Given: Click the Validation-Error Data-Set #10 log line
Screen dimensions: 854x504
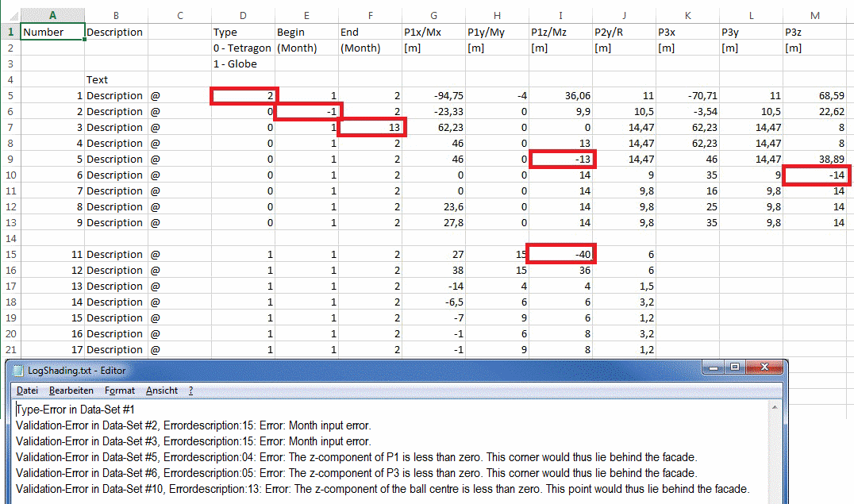Looking at the screenshot, I should 383,489.
